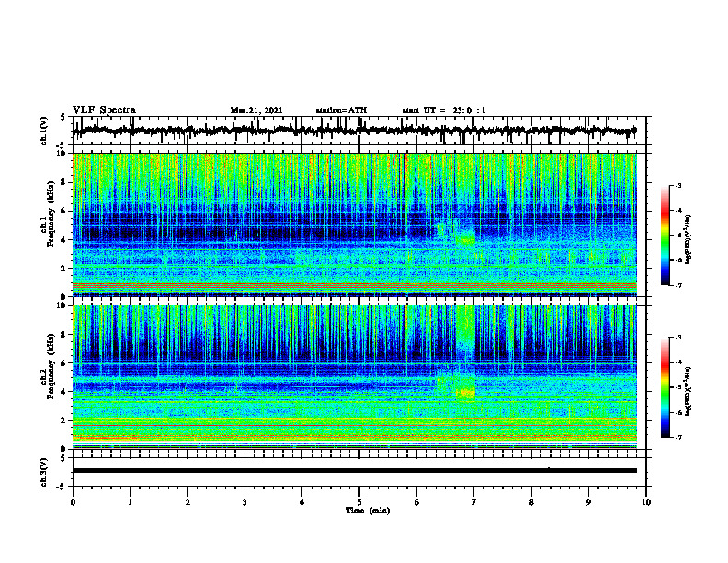This screenshot has width=728, height=563.
Task: Click time axis tick label "1"
Action: point(130,502)
